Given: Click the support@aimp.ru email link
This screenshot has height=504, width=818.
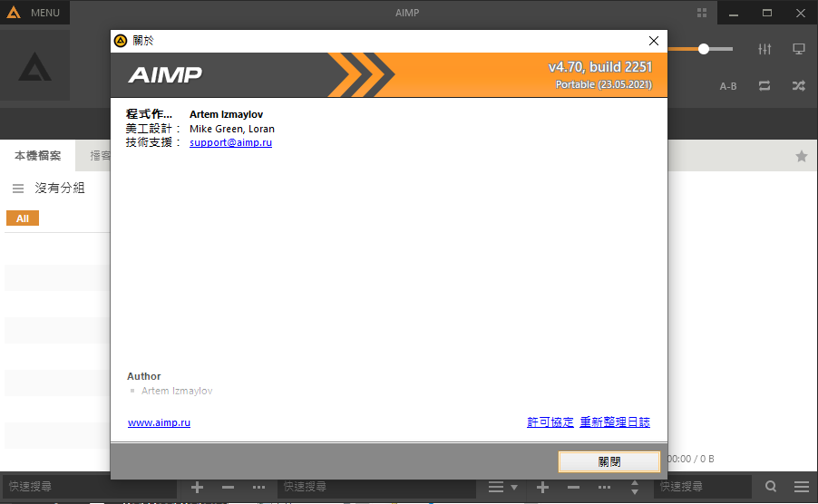Looking at the screenshot, I should [230, 142].
